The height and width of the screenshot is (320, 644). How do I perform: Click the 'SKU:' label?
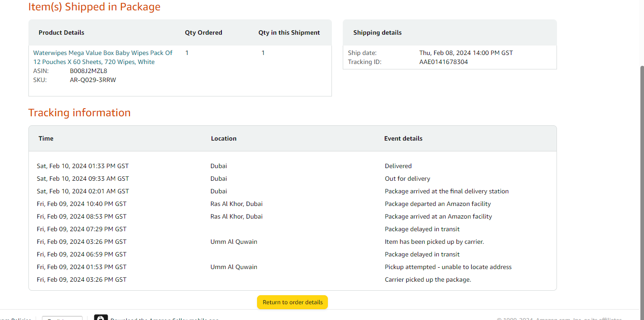click(x=40, y=80)
